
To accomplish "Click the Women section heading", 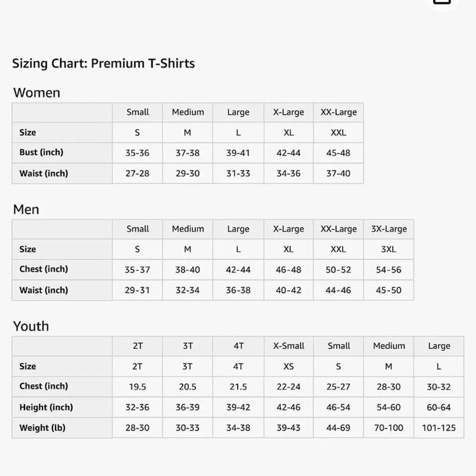I will tap(37, 93).
